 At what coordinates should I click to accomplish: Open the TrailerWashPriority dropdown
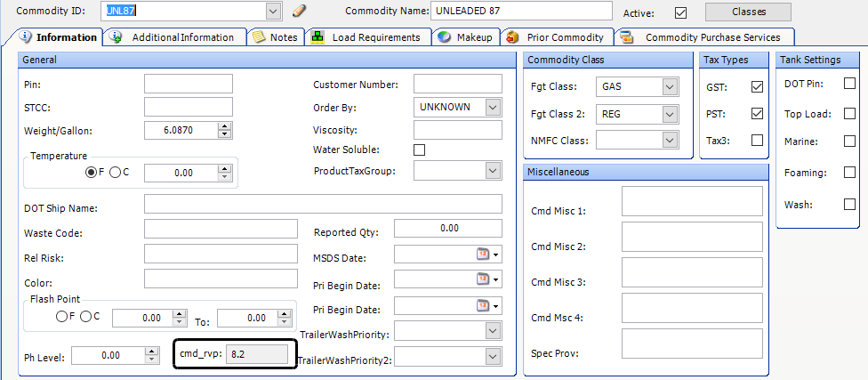pyautogui.click(x=492, y=331)
